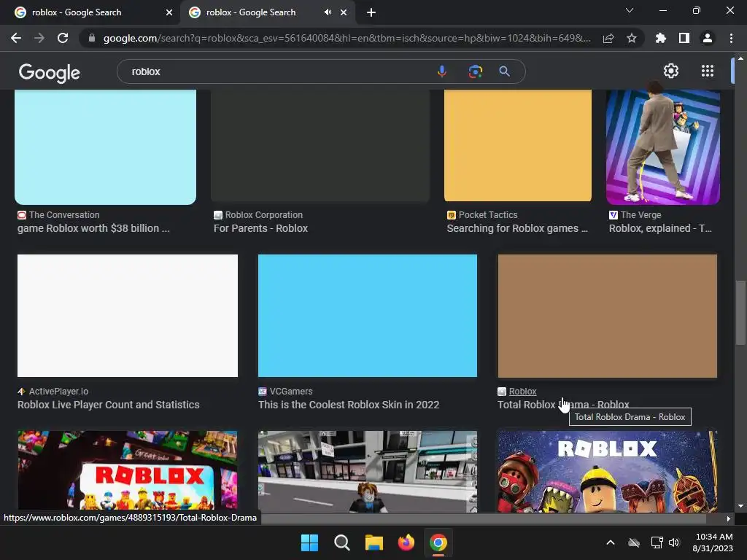Open the brown Total Roblox Drama thumbnail

(x=608, y=316)
